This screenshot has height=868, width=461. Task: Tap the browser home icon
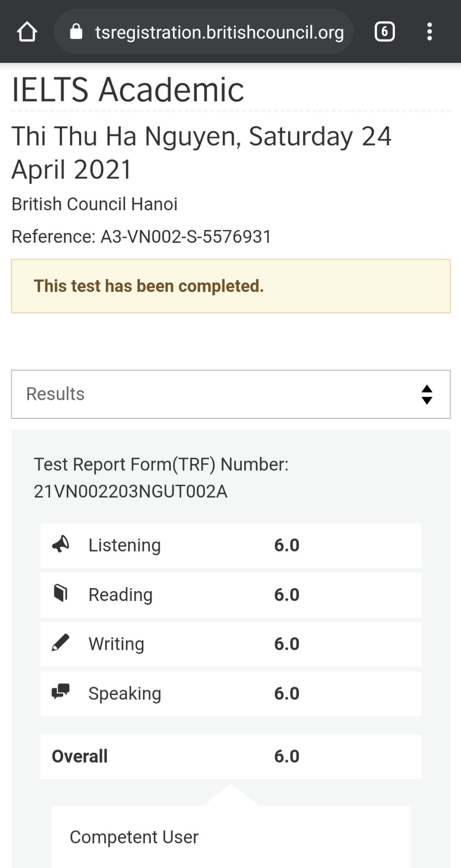[x=27, y=32]
